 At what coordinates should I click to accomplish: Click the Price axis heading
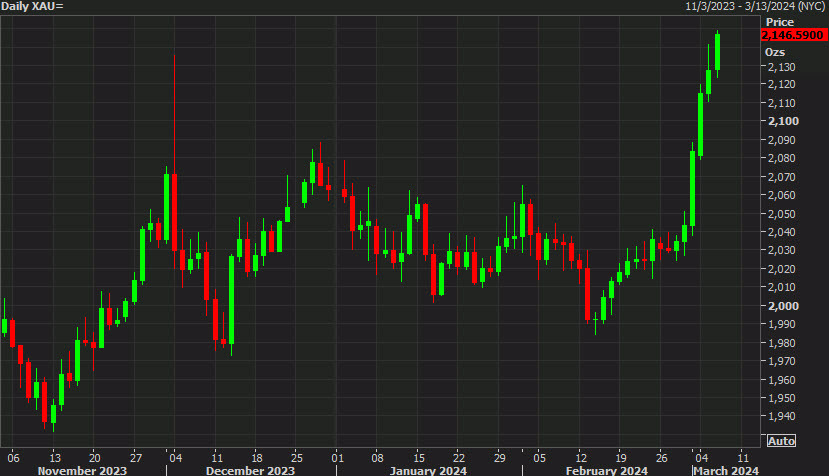[780, 22]
